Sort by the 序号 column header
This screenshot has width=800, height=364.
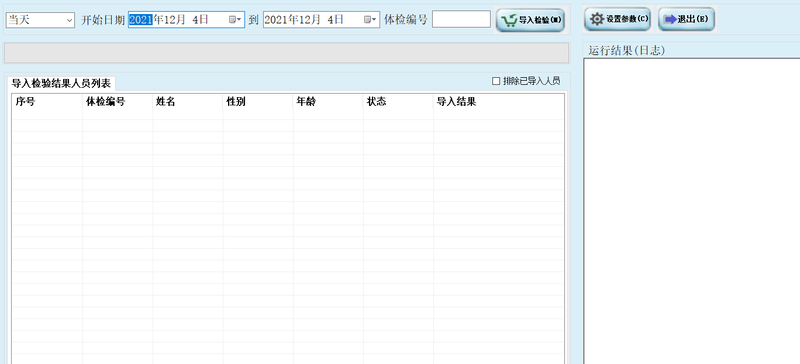(47, 102)
